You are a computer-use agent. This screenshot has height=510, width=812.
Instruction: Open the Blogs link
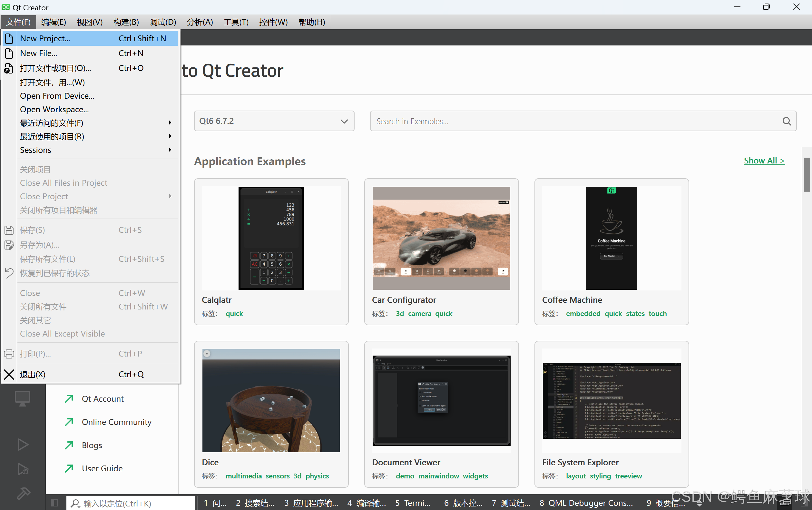(x=92, y=445)
